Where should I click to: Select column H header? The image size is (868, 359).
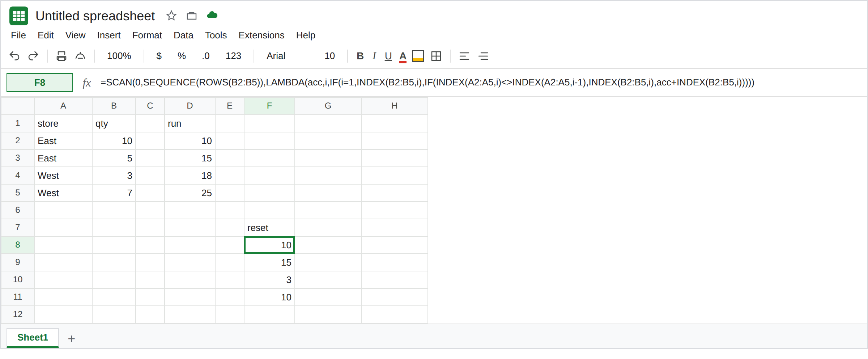395,106
